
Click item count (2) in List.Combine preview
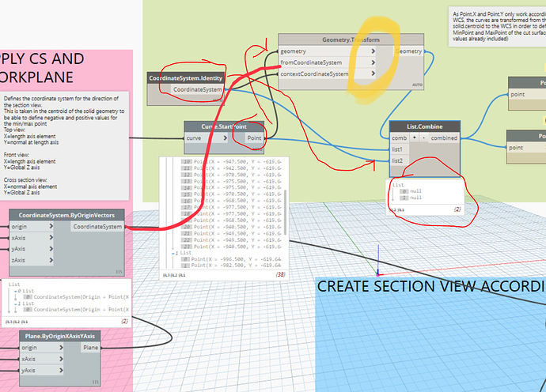tap(457, 209)
